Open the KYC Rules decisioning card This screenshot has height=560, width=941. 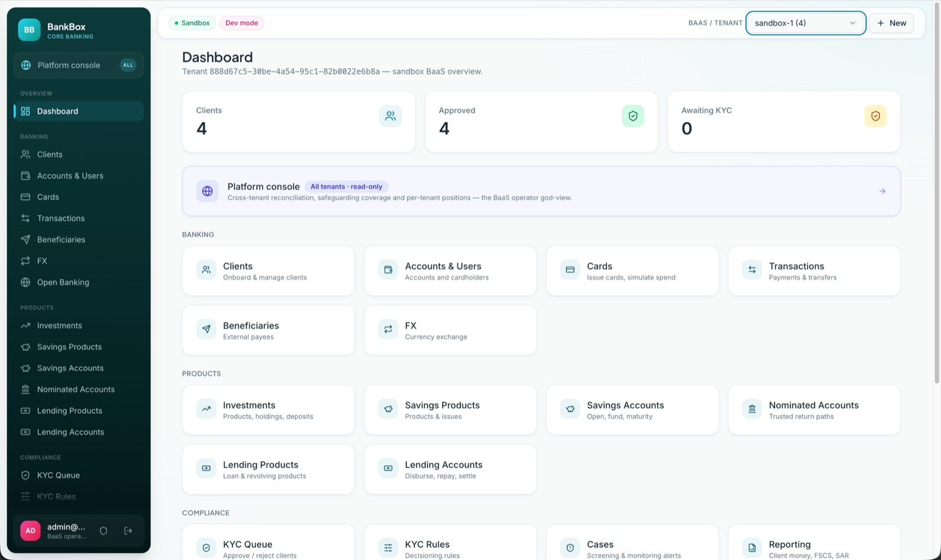point(451,542)
